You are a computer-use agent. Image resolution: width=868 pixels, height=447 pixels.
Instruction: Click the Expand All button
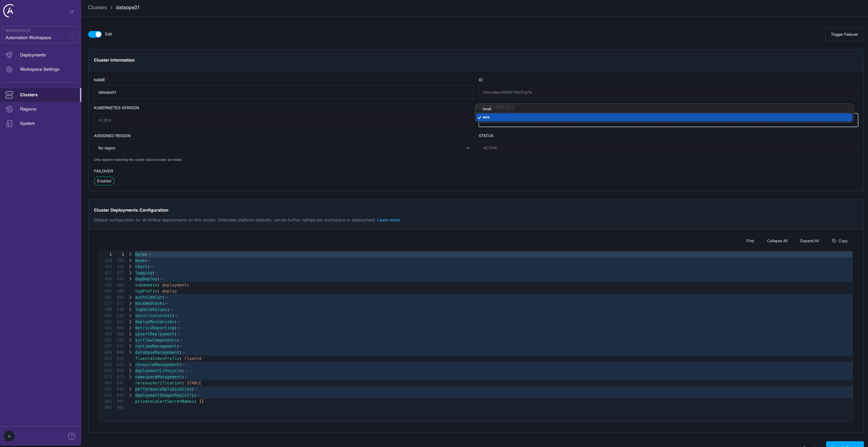point(809,241)
